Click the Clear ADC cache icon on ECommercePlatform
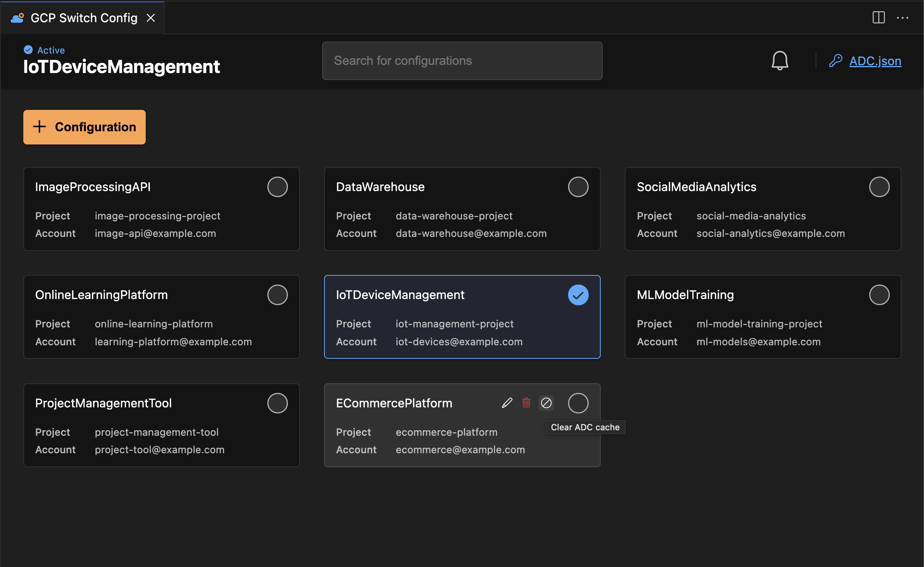This screenshot has height=567, width=924. (x=546, y=402)
